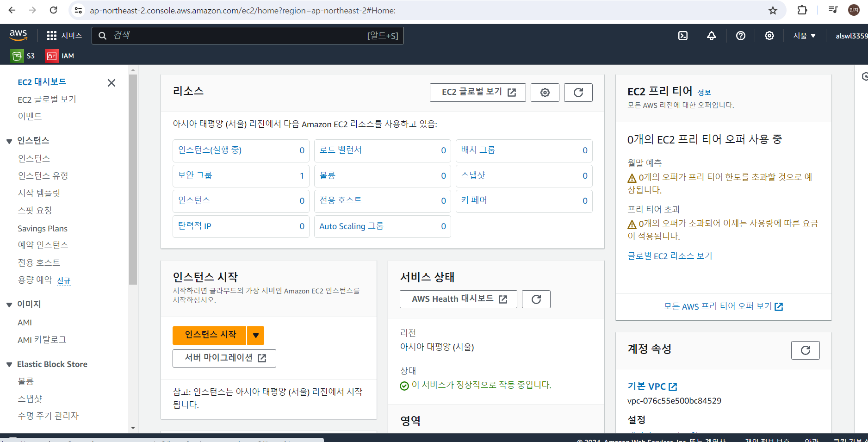Click the 서버 마이그레이션 button

coord(224,358)
